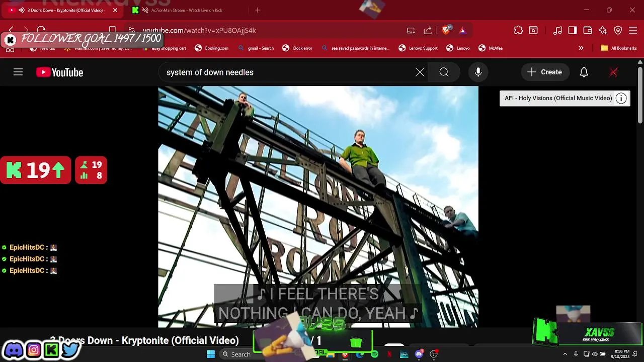Open the McAfee bookmark
The height and width of the screenshot is (362, 644).
pyautogui.click(x=491, y=48)
